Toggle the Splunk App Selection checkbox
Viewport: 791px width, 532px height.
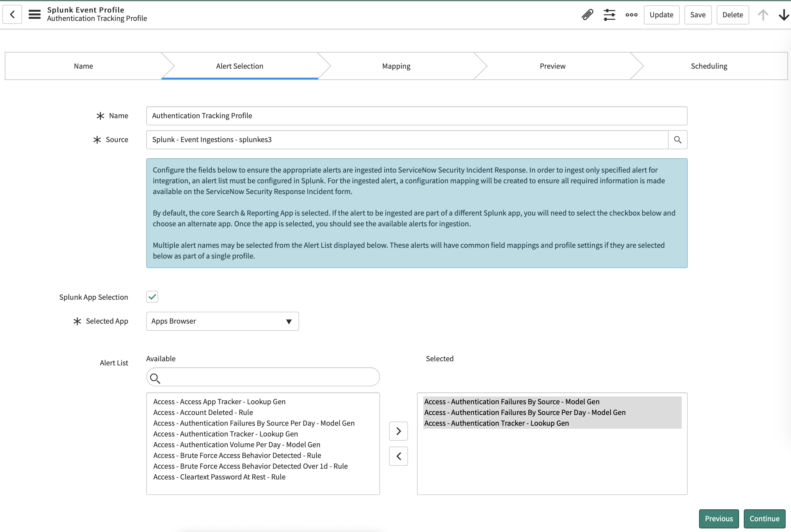[152, 297]
